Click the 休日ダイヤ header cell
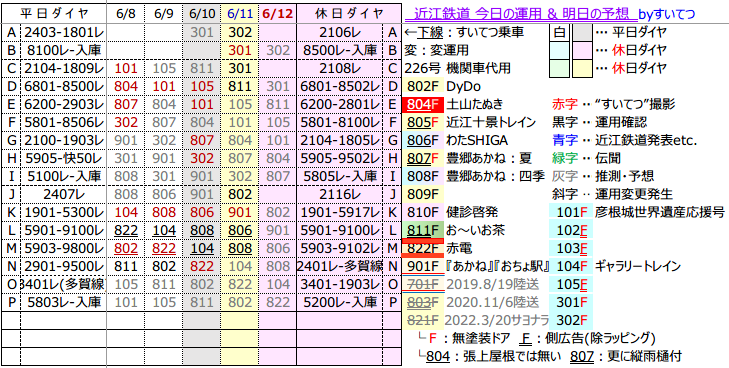This screenshot has height=368, width=729. click(348, 14)
